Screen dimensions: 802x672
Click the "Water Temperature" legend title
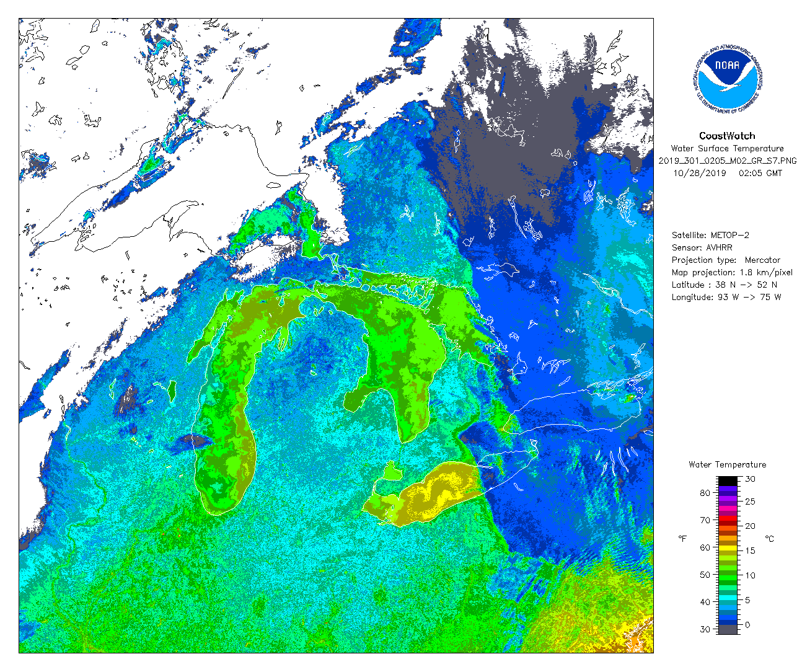tap(727, 464)
